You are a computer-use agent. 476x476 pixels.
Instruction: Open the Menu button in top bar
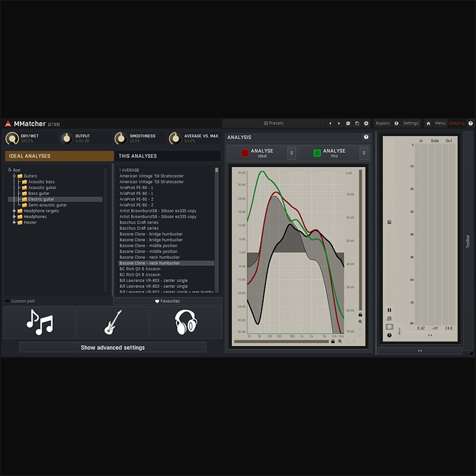point(440,123)
